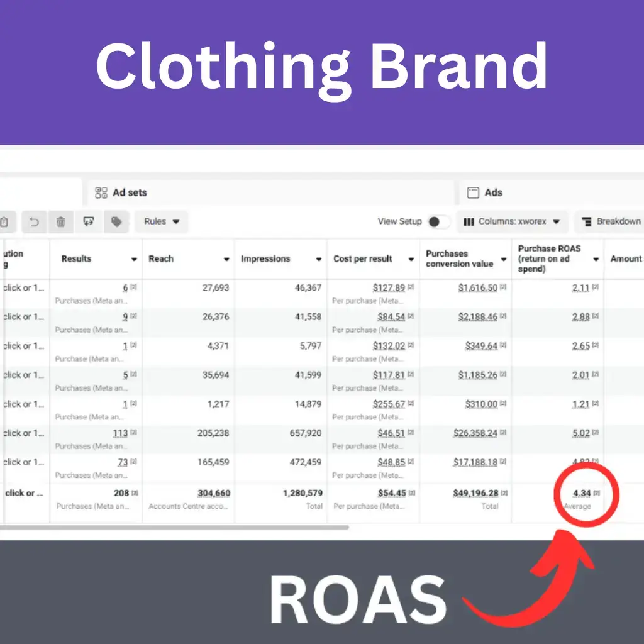Click total cost per result $54.45

392,493
